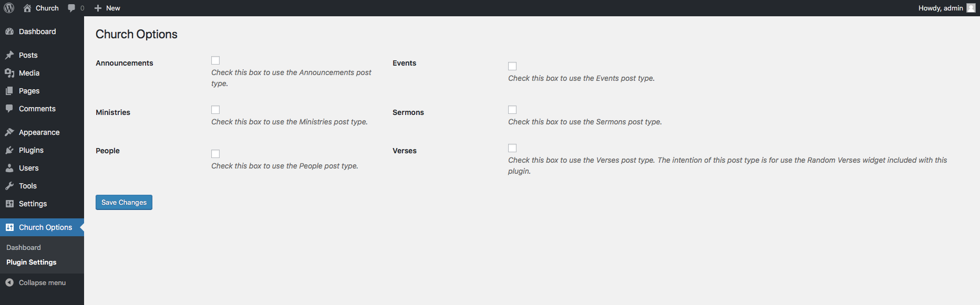Screen dimensions: 980x305
Task: Open Posts via the pushpin icon
Action: 9,55
